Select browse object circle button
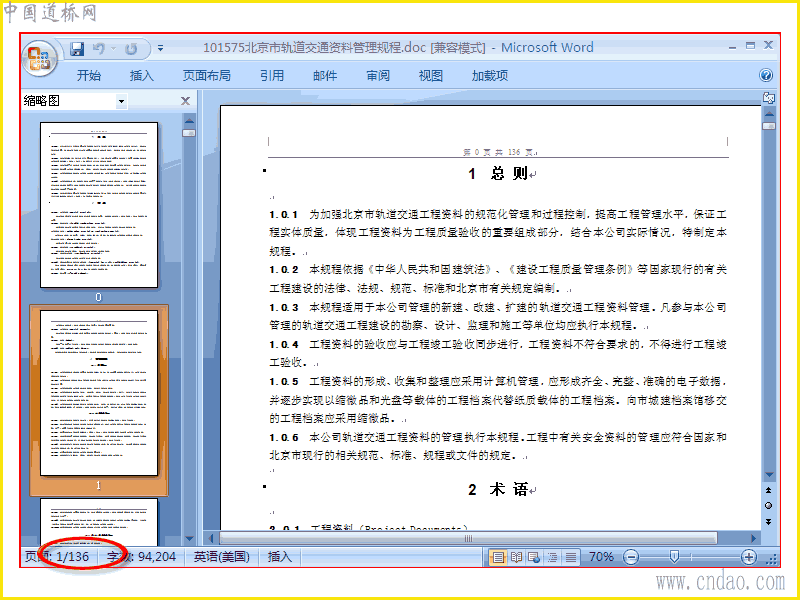 (768, 506)
